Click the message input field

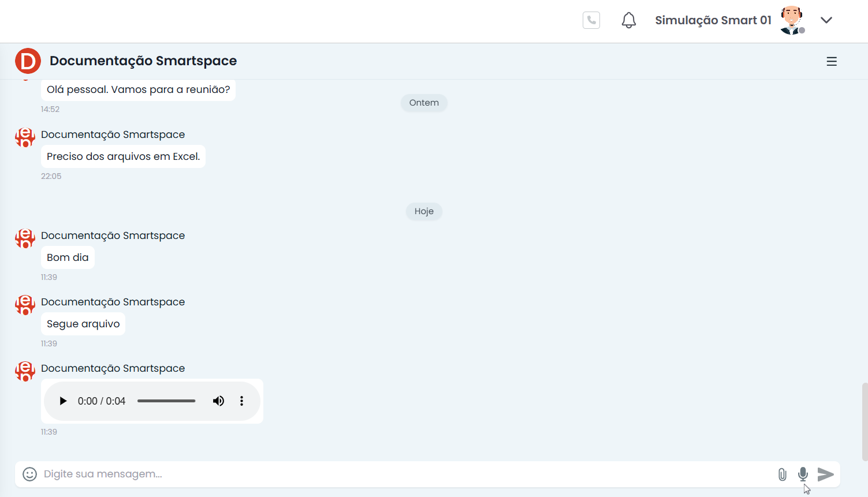point(404,474)
